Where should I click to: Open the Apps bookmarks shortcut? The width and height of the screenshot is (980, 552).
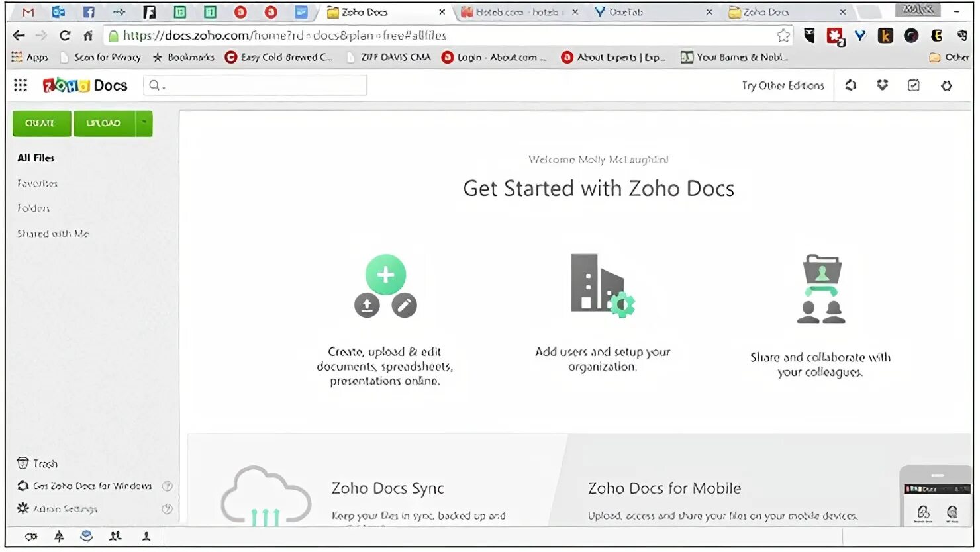[x=30, y=58]
